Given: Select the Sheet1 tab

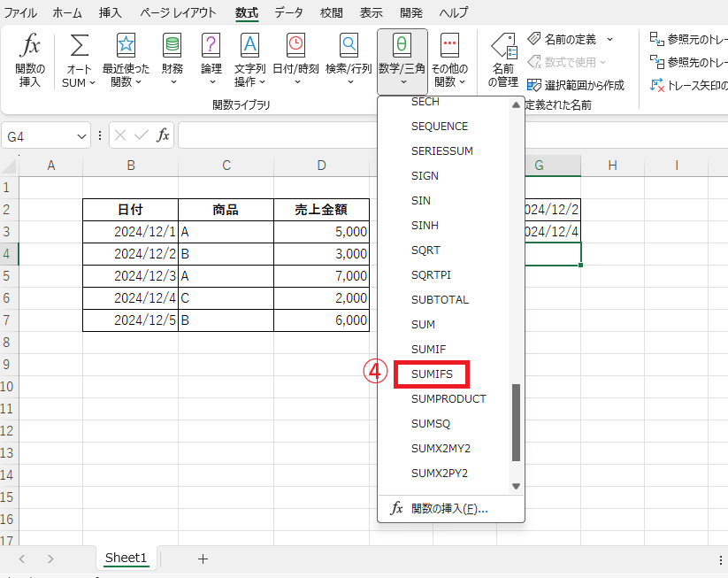Looking at the screenshot, I should [x=126, y=558].
